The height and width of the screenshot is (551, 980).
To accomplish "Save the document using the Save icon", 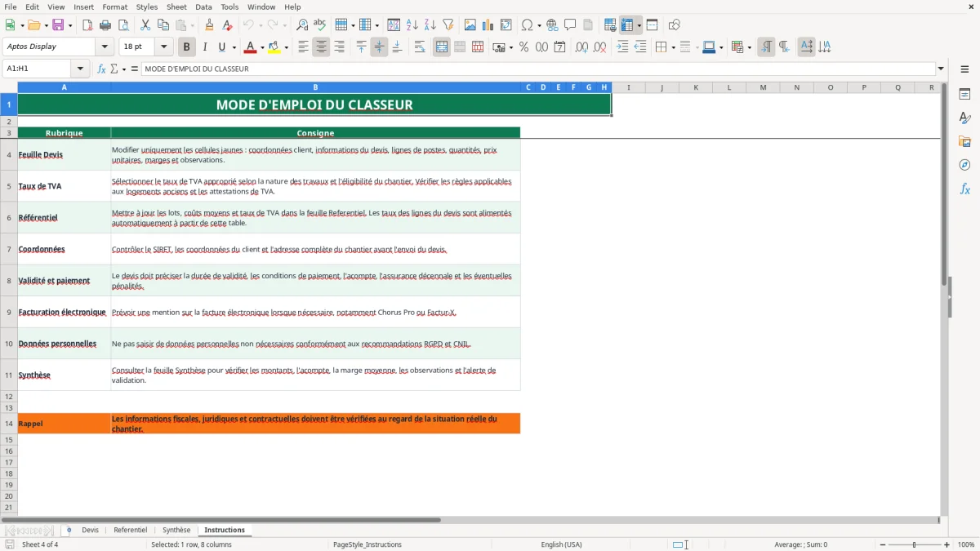I will pyautogui.click(x=58, y=25).
